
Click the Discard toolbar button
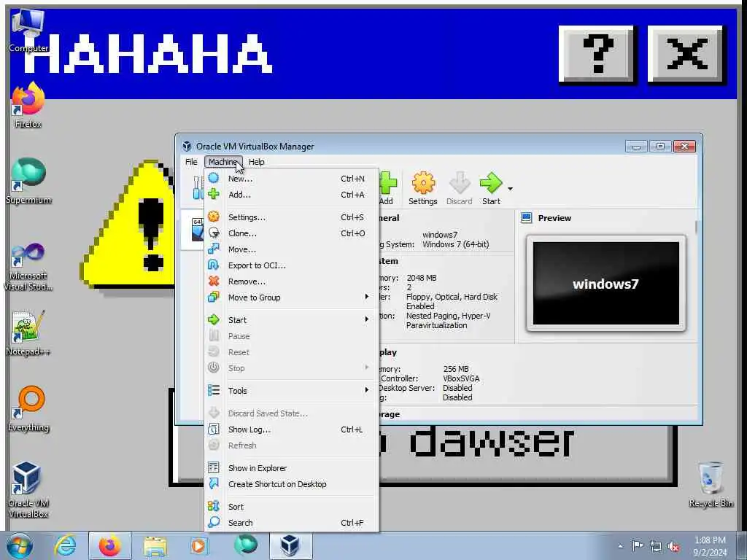click(460, 189)
